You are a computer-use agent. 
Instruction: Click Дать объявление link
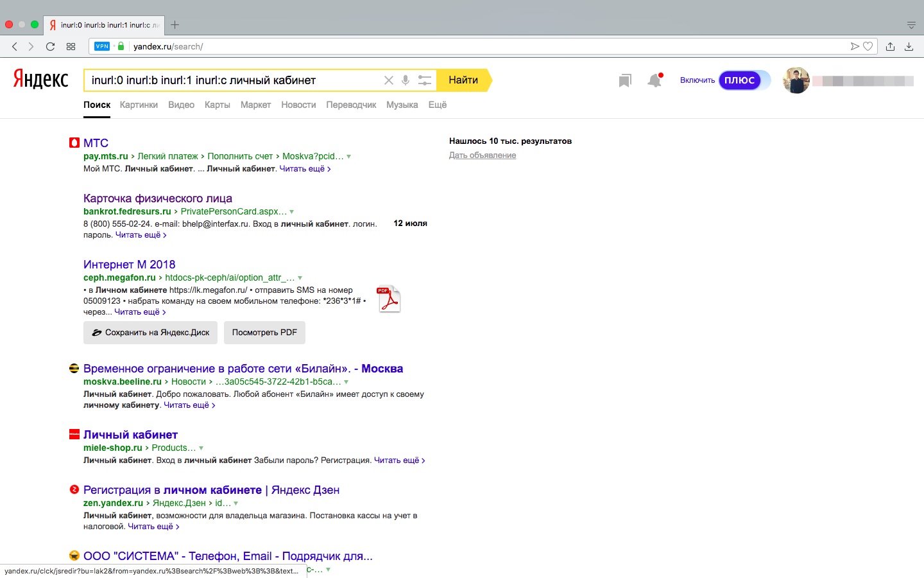(x=483, y=155)
